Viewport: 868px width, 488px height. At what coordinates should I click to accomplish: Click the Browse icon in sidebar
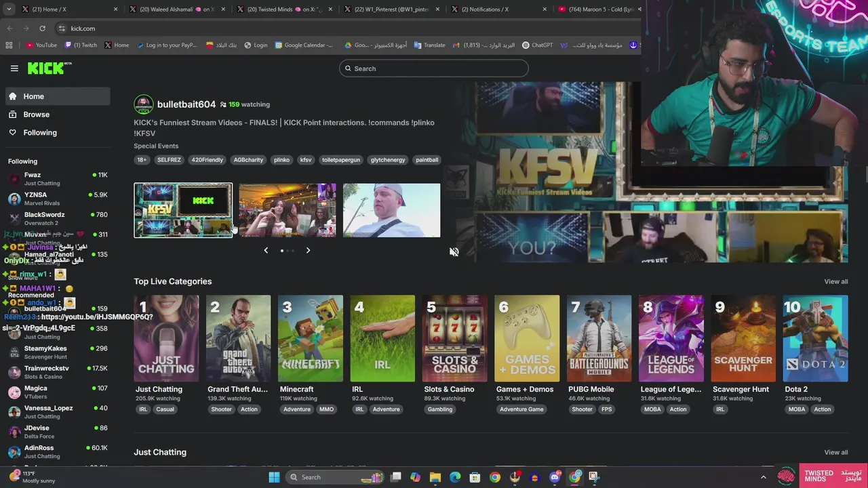click(12, 115)
